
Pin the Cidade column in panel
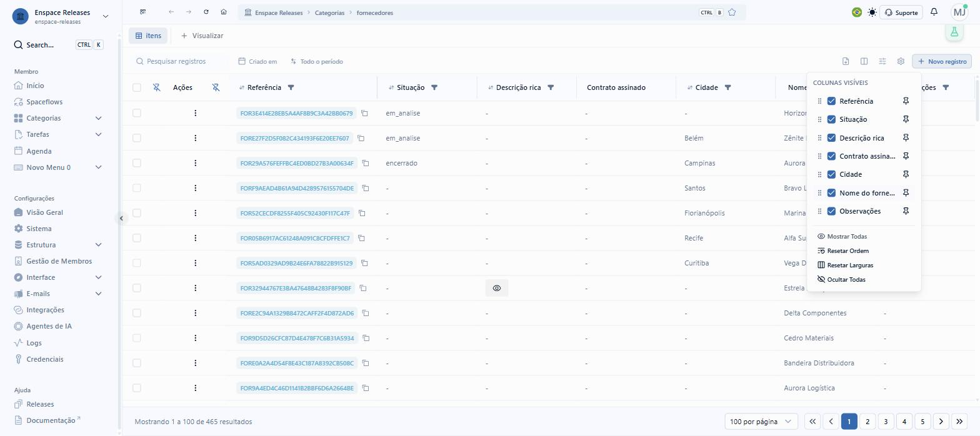coord(906,174)
